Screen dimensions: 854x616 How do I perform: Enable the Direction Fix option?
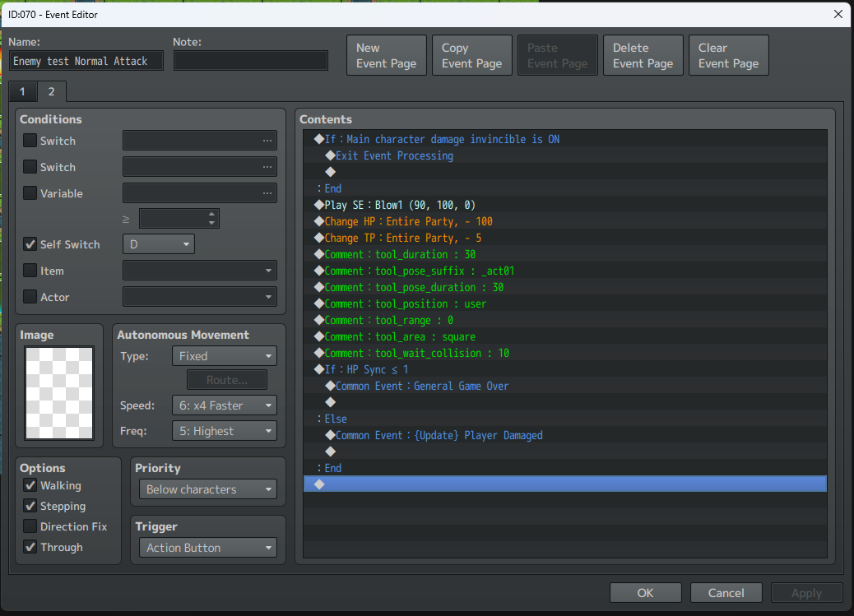30,526
